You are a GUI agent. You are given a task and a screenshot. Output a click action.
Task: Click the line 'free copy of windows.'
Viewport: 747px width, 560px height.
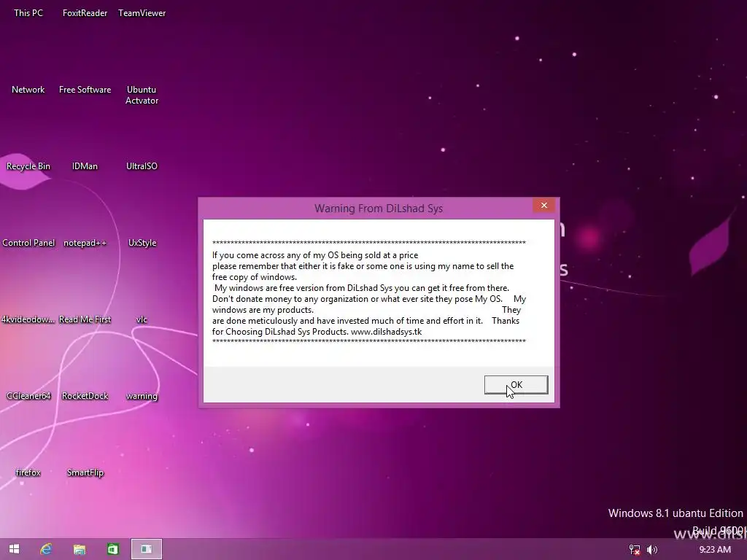pos(255,277)
